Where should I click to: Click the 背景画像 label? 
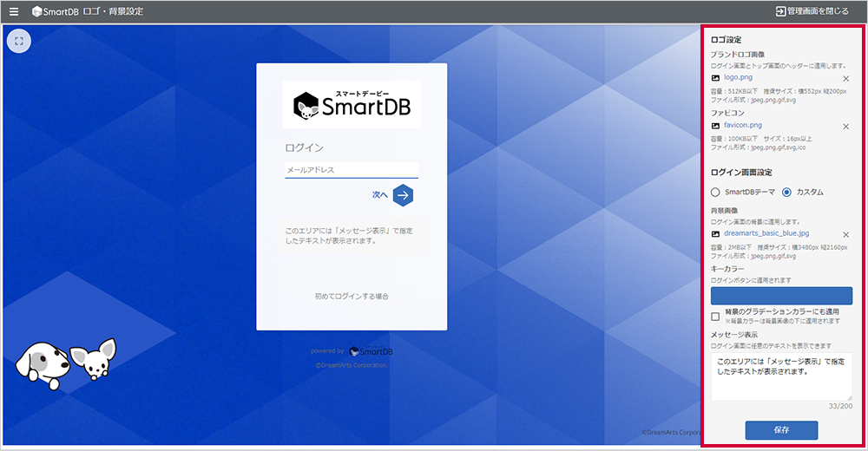click(x=724, y=211)
